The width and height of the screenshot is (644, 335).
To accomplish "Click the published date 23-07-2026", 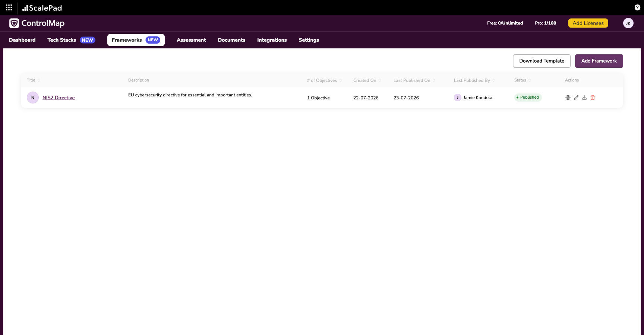I will pyautogui.click(x=406, y=98).
